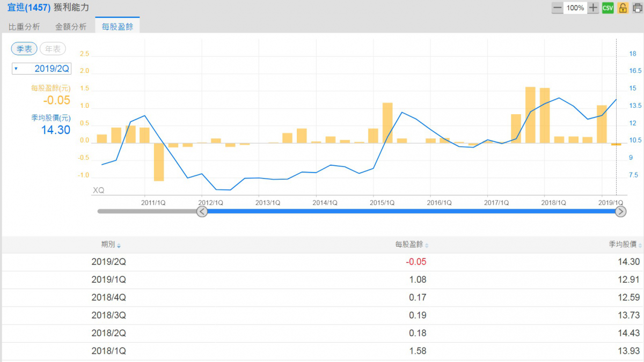The height and width of the screenshot is (362, 644).
Task: Select the 2018/3Q table row
Action: pos(322,315)
